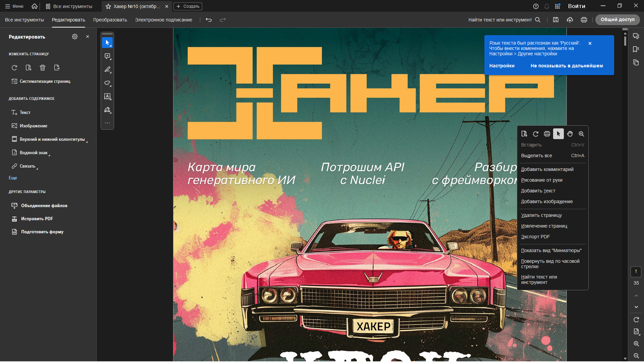The height and width of the screenshot is (362, 644).
Task: Click zoom out icon on right rail
Action: 636,356
